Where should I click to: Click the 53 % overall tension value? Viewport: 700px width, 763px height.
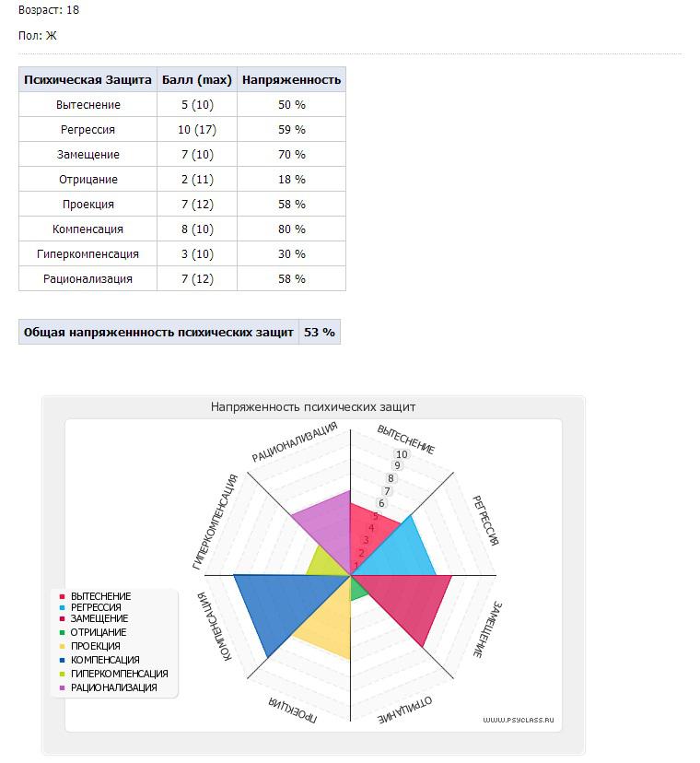[x=320, y=332]
